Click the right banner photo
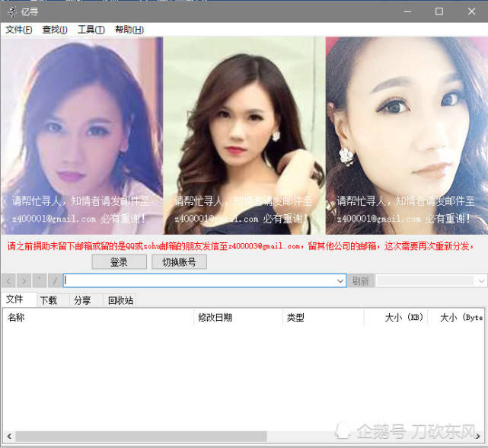488x448 pixels. coord(407,136)
